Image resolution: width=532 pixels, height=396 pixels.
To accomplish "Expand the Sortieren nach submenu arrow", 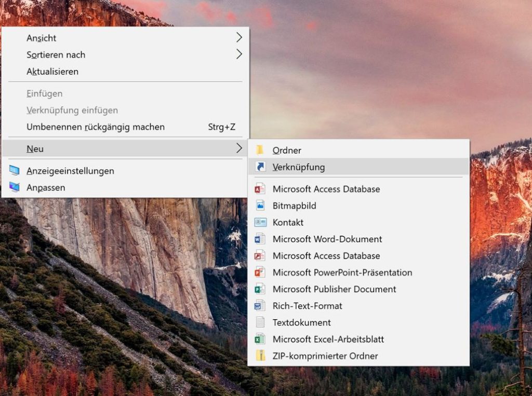I will click(238, 54).
